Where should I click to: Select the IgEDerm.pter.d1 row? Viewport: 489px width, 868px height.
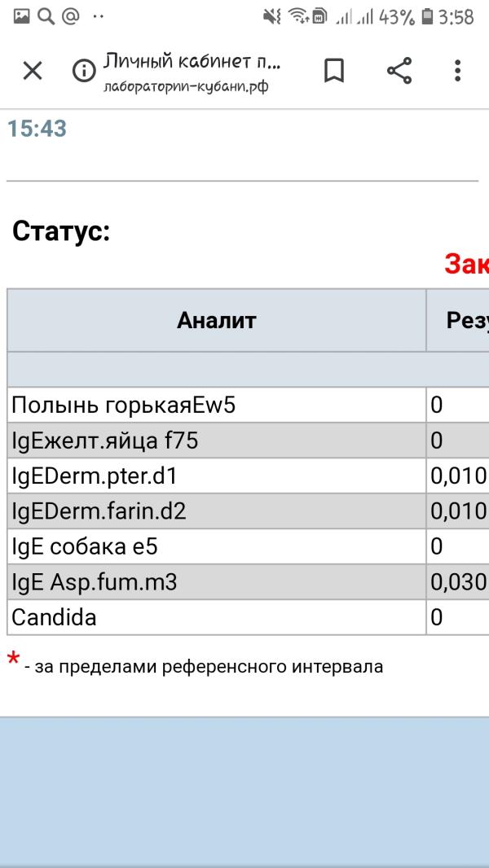248,476
